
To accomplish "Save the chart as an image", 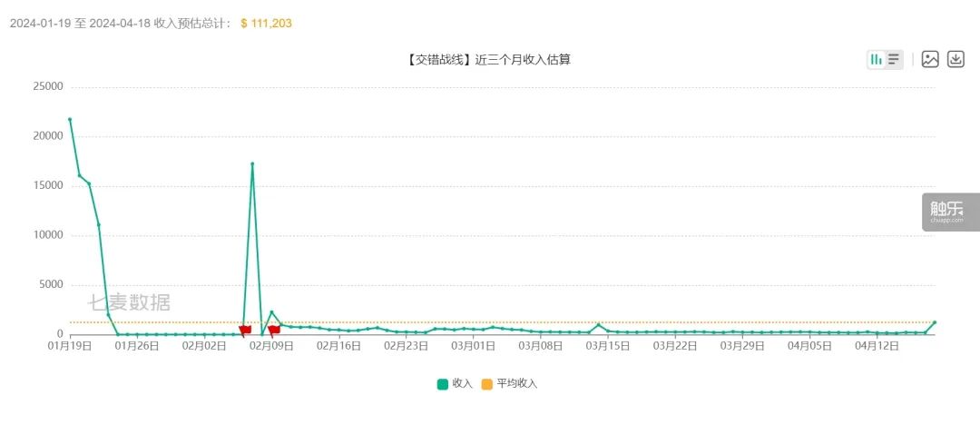I will pos(930,59).
